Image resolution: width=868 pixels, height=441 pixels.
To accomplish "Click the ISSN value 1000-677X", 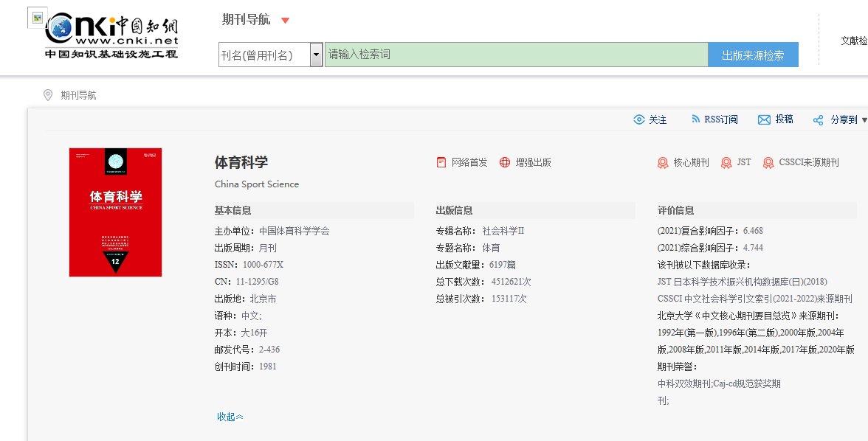I will (263, 265).
